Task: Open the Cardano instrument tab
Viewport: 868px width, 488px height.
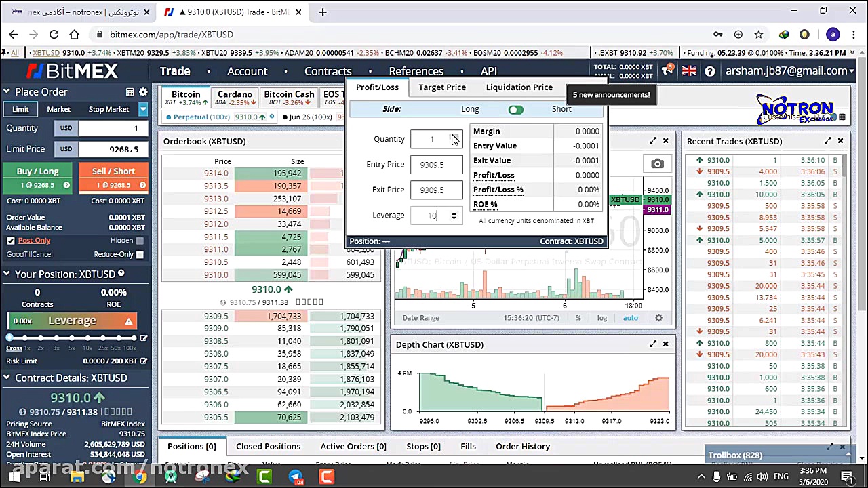Action: [235, 98]
